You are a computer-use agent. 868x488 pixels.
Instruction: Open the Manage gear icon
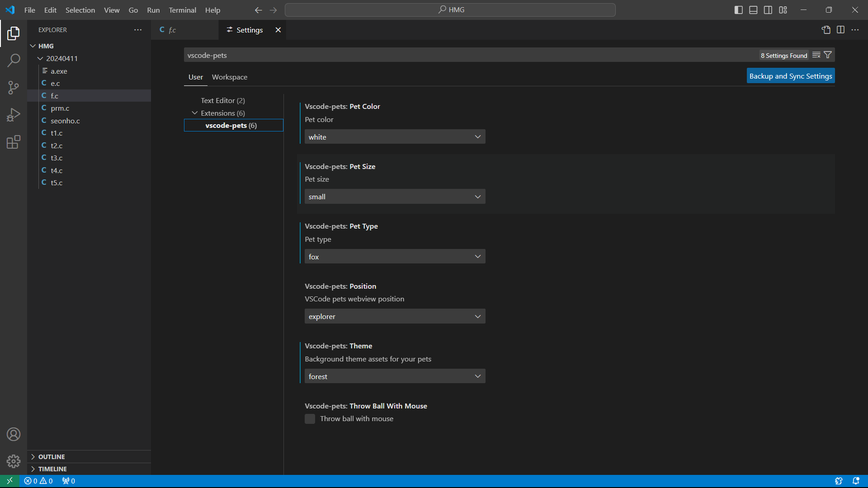click(14, 461)
